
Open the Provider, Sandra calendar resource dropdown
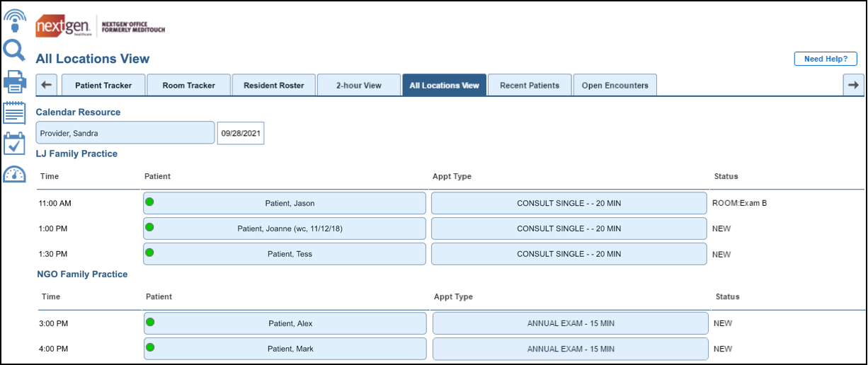125,133
